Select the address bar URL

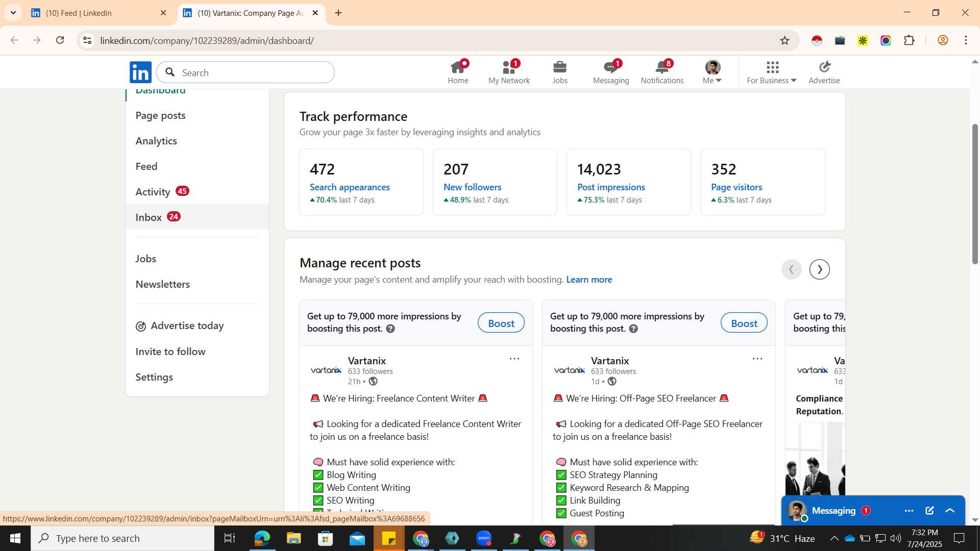tap(207, 40)
